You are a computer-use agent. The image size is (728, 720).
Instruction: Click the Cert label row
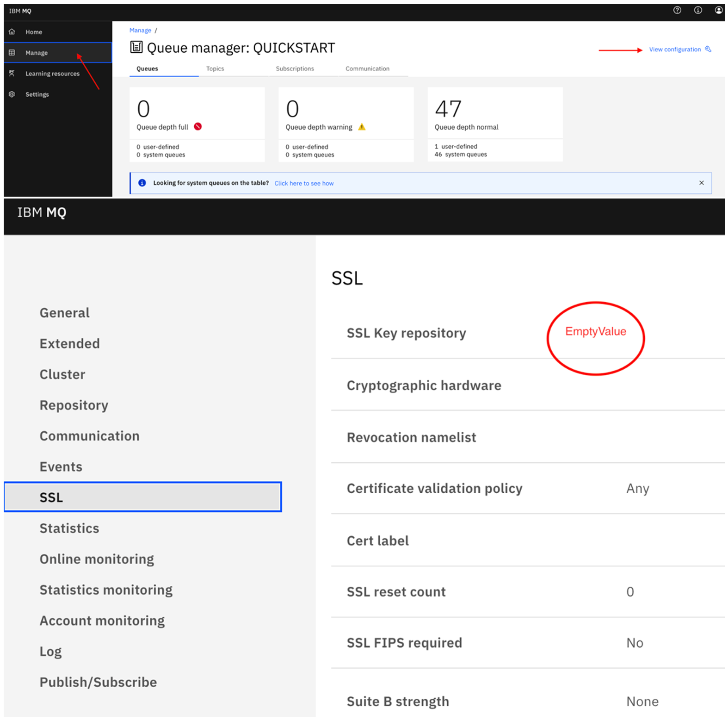coord(528,540)
